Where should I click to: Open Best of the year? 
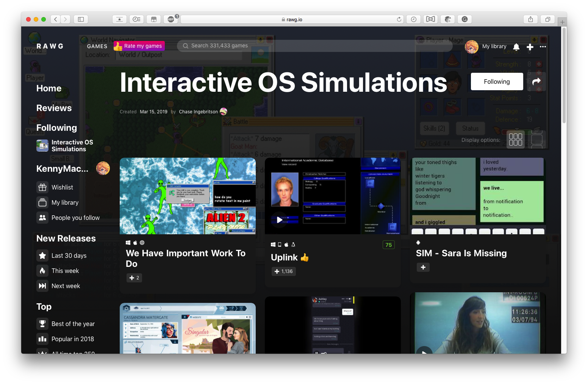(x=66, y=324)
